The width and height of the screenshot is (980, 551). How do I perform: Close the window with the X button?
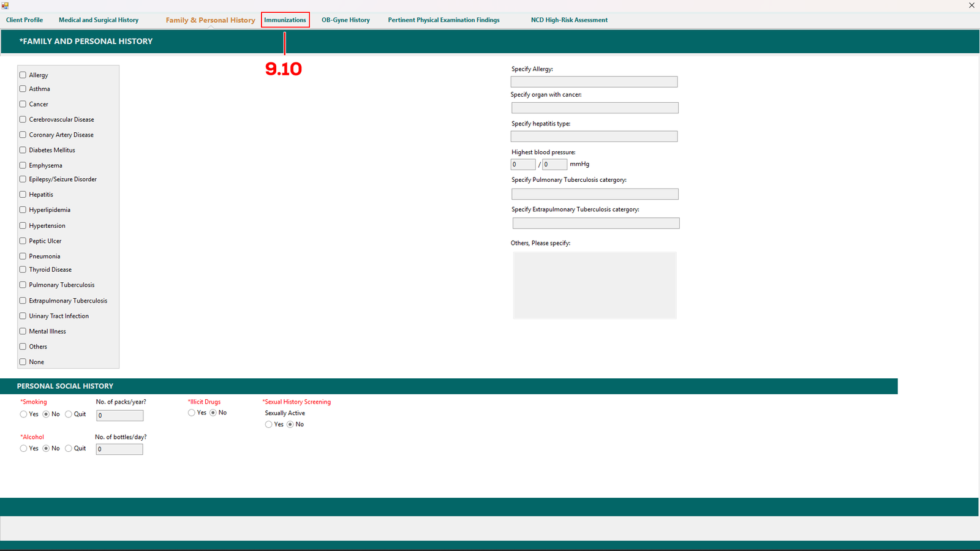[x=971, y=6]
